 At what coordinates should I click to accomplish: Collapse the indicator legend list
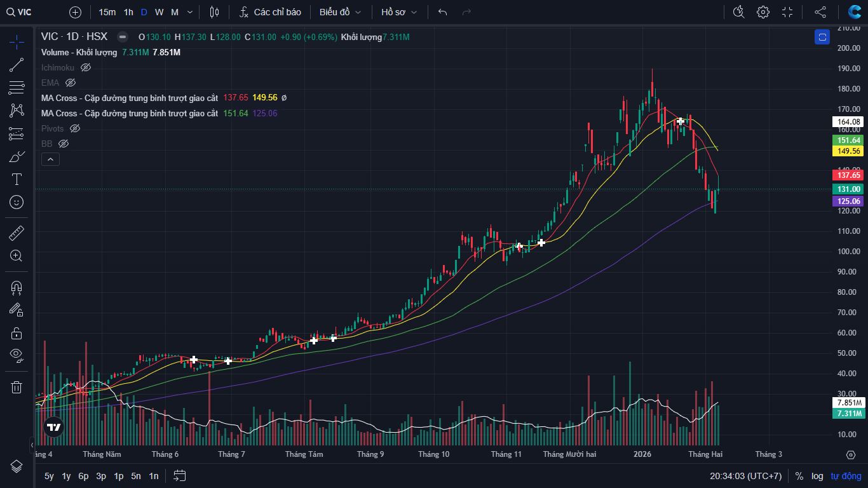pyautogui.click(x=50, y=159)
